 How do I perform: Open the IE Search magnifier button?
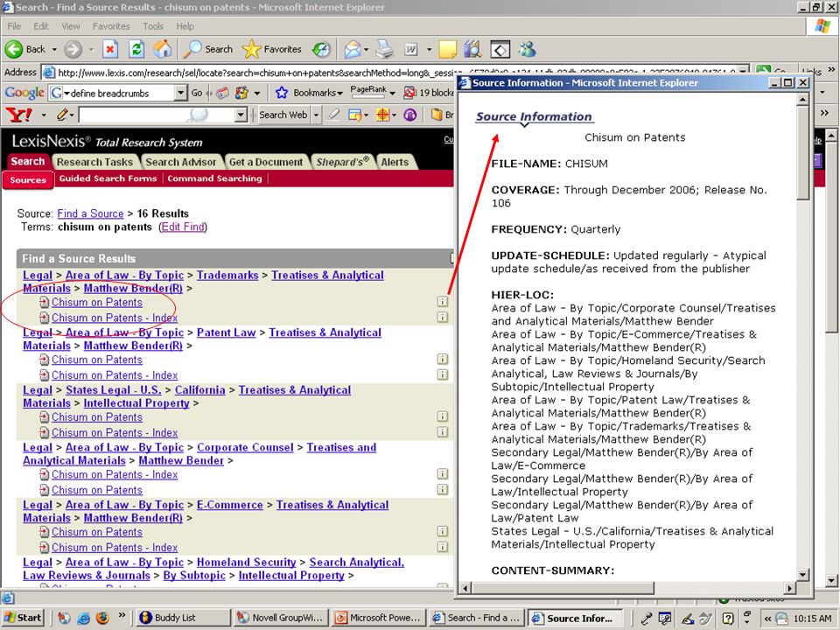pos(208,49)
